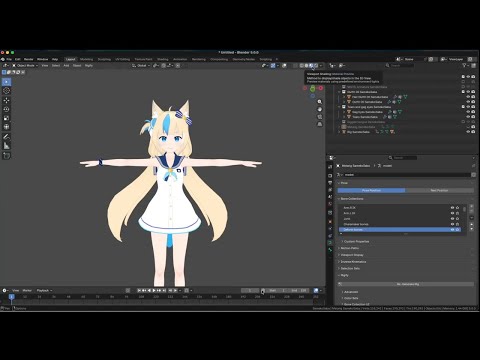Switch perspective/orthographic view icon
Viewport: 480px width, 360px height.
320,124
